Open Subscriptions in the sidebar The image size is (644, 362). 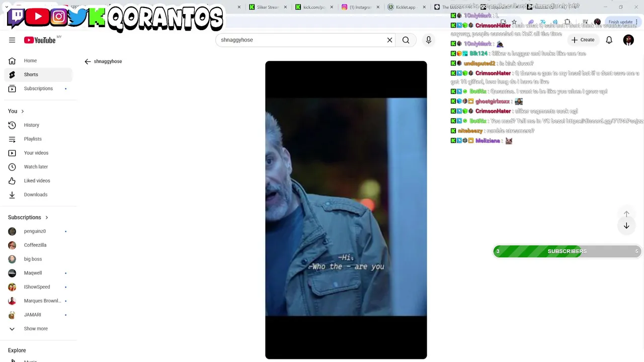tap(38, 88)
